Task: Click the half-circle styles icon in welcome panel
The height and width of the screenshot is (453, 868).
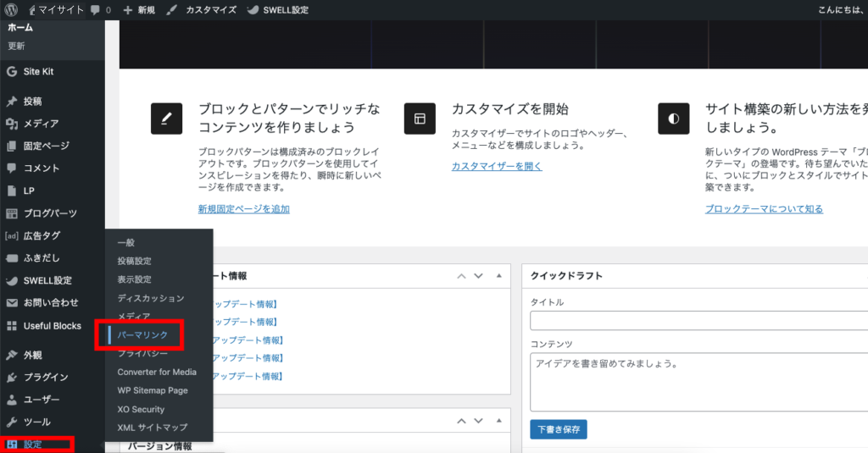Action: coord(674,119)
